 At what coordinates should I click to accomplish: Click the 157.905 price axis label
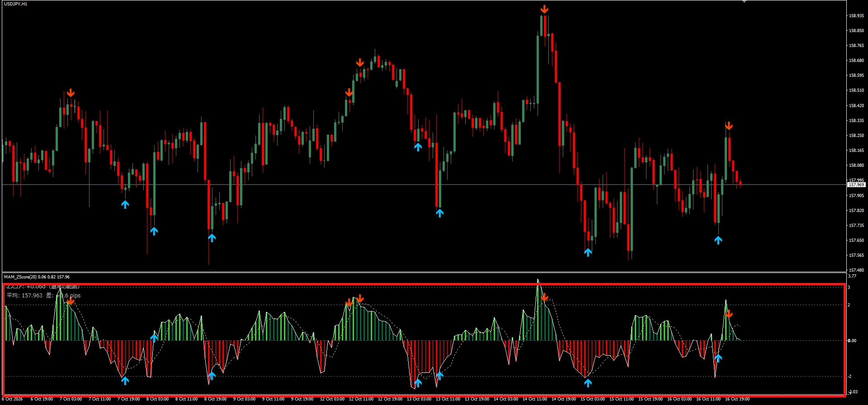(857, 196)
